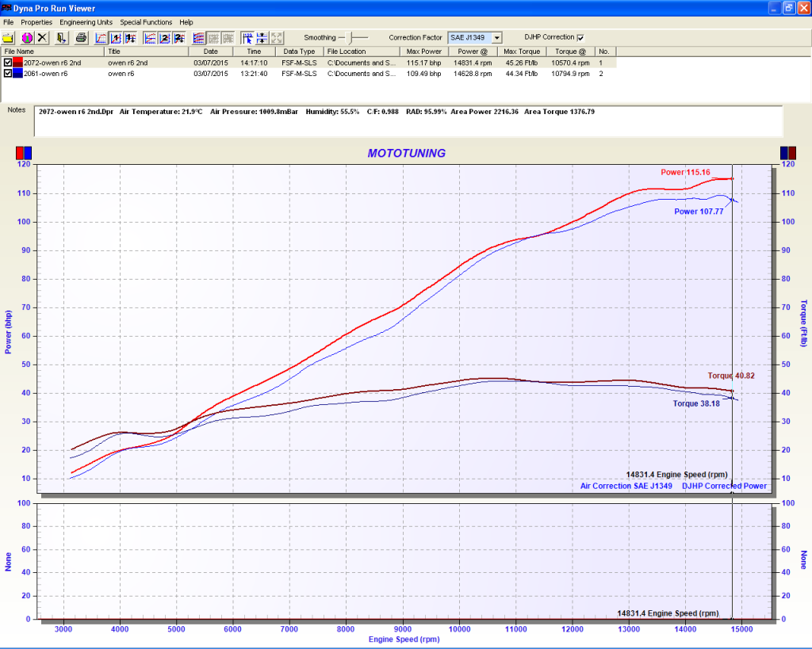The image size is (812, 649).
Task: Click the open file folder icon
Action: [8, 37]
